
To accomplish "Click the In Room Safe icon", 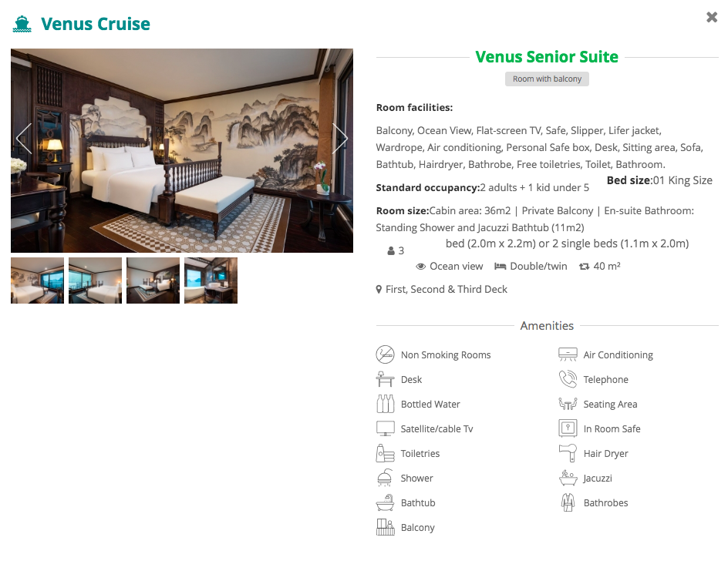I will (568, 428).
